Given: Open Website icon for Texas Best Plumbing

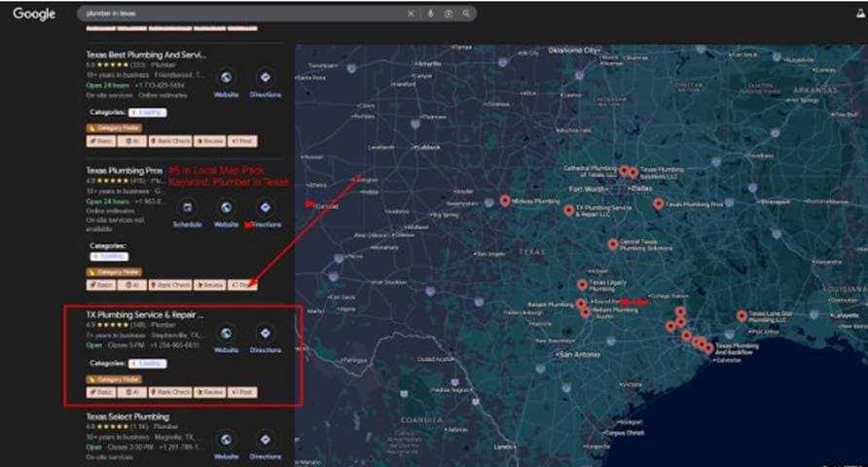Looking at the screenshot, I should (x=226, y=77).
